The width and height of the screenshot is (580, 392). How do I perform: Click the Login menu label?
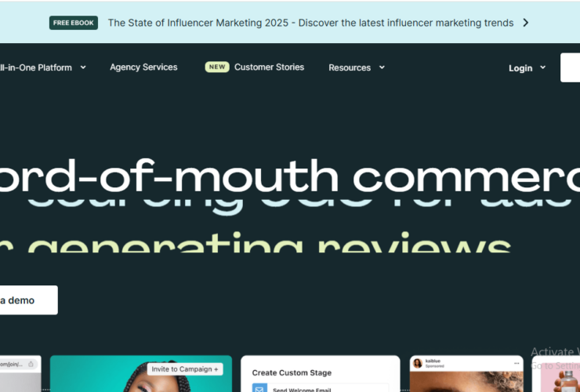[520, 68]
